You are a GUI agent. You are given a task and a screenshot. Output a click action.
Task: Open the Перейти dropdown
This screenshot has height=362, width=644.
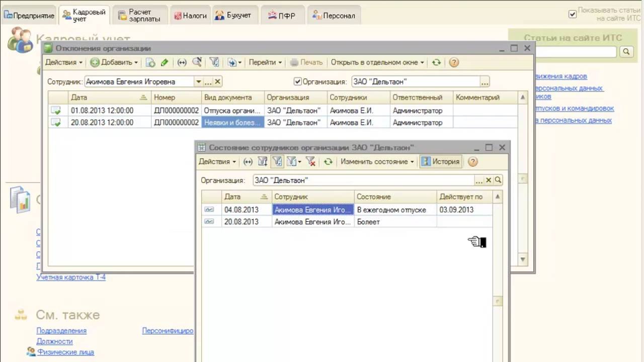[265, 62]
